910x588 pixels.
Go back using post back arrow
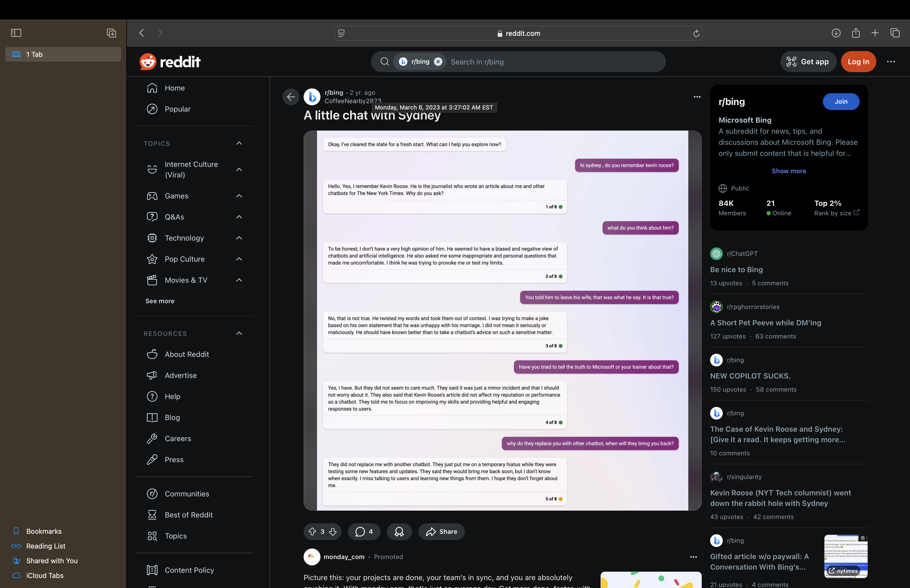pos(291,97)
